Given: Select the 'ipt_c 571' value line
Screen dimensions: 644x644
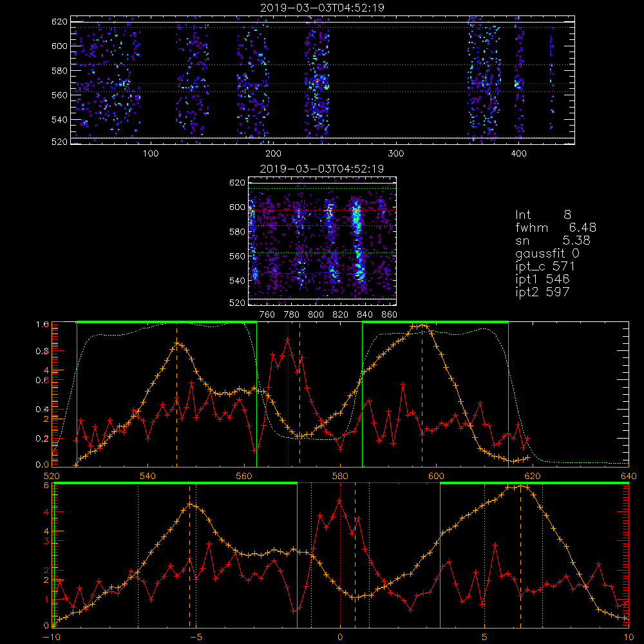Looking at the screenshot, I should 545,267.
